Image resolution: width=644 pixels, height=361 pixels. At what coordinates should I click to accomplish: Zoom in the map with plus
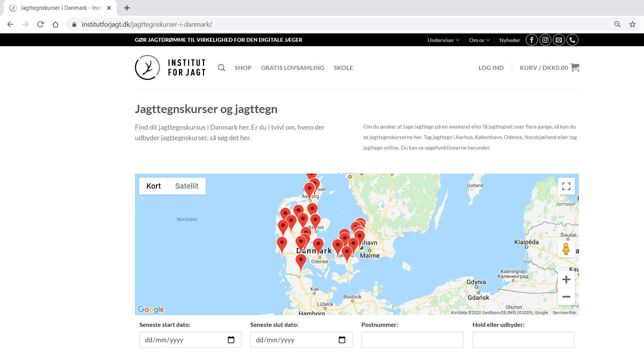566,279
